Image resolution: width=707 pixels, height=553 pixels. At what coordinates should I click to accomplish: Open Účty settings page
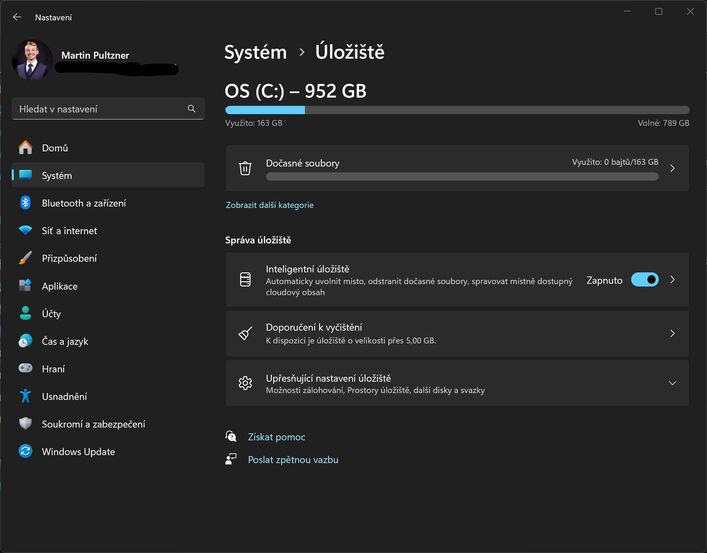tap(108, 313)
